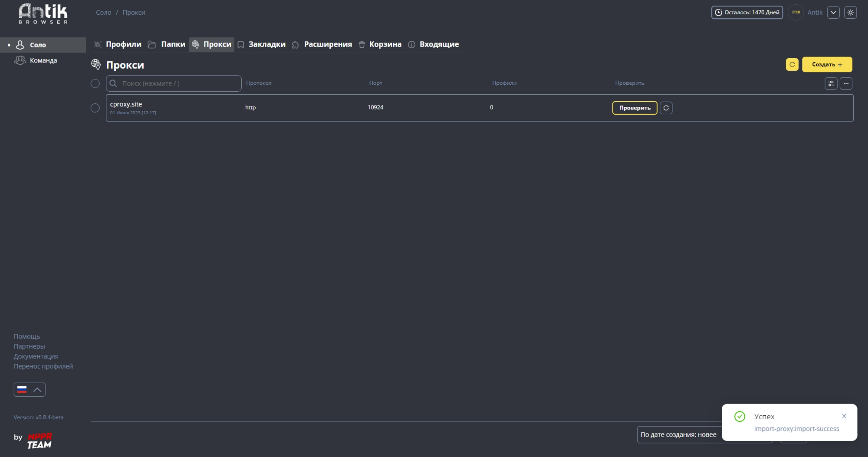Open the Russian flag language selector
This screenshot has height=457, width=868.
point(29,390)
